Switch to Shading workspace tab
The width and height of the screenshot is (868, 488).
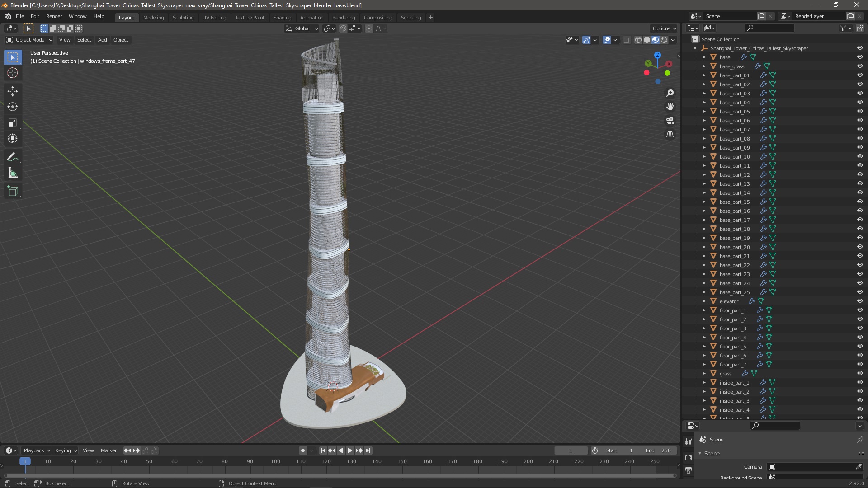point(282,17)
